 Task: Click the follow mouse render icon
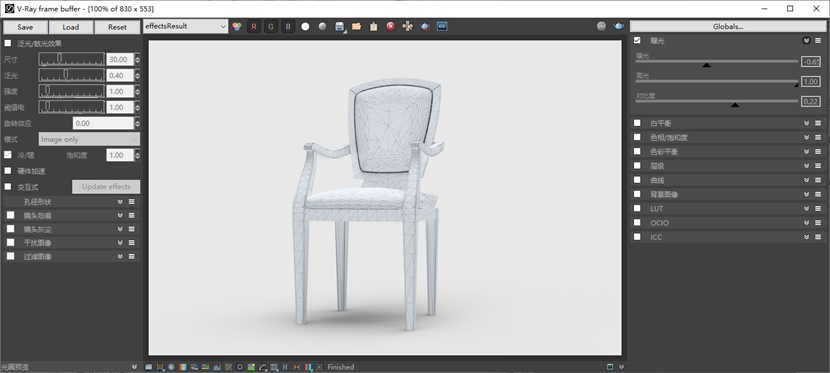click(408, 26)
